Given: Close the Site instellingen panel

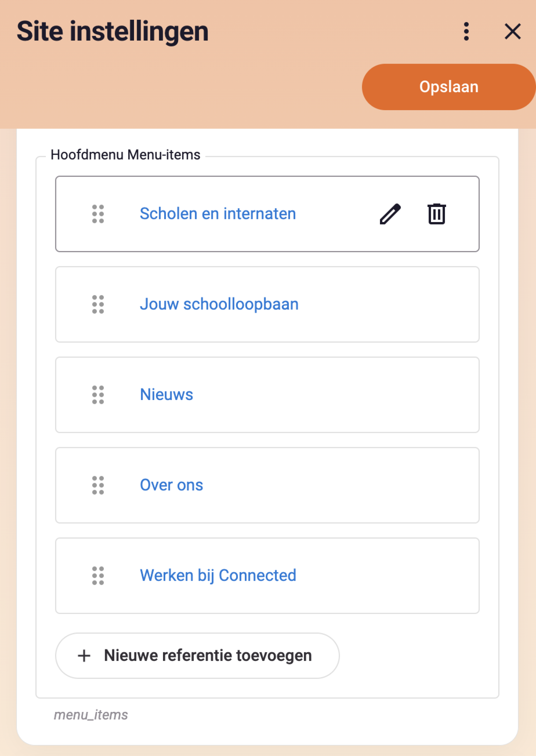Looking at the screenshot, I should 513,31.
